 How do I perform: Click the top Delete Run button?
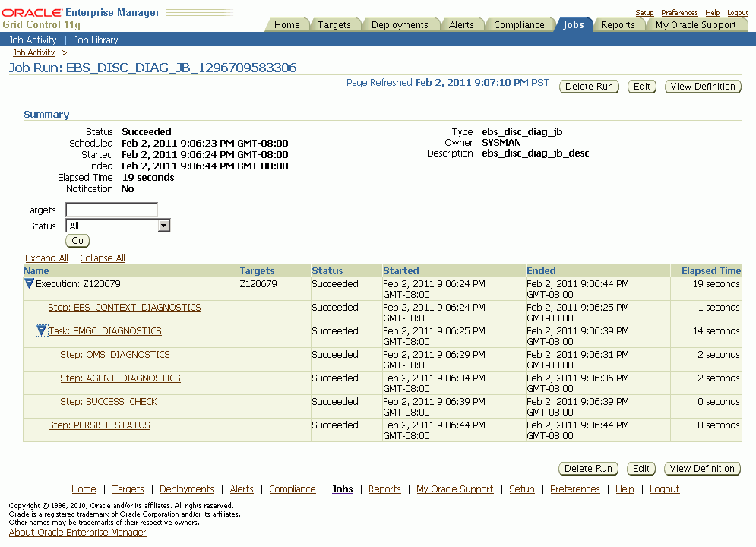pos(589,87)
